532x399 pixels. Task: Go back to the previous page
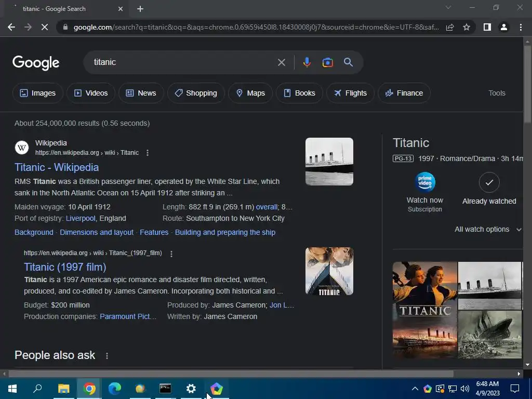coord(11,27)
